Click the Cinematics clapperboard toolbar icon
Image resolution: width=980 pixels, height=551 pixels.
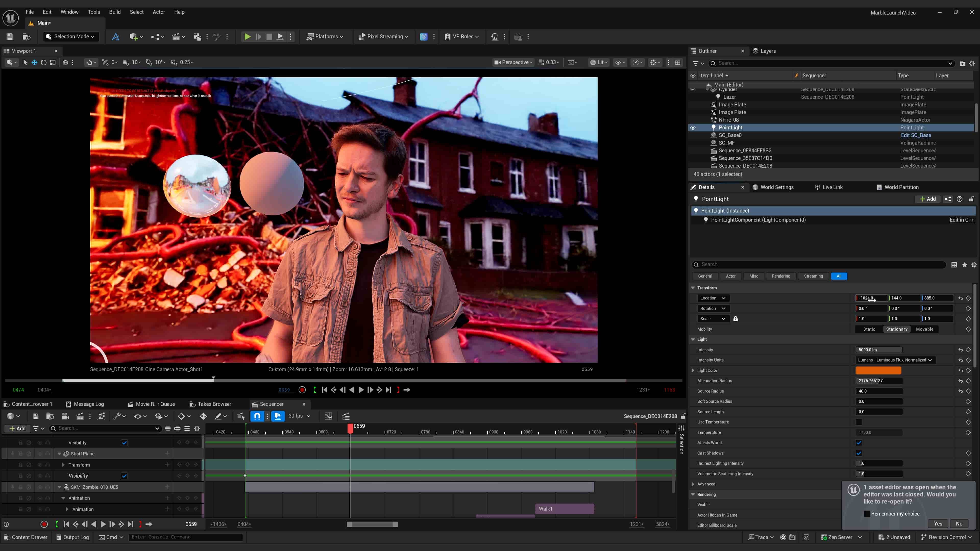click(x=176, y=36)
